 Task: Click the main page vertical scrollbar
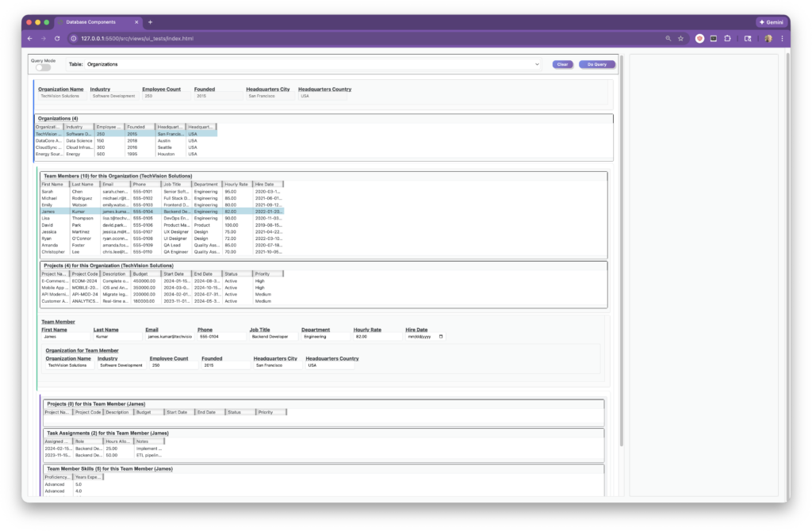[621, 238]
